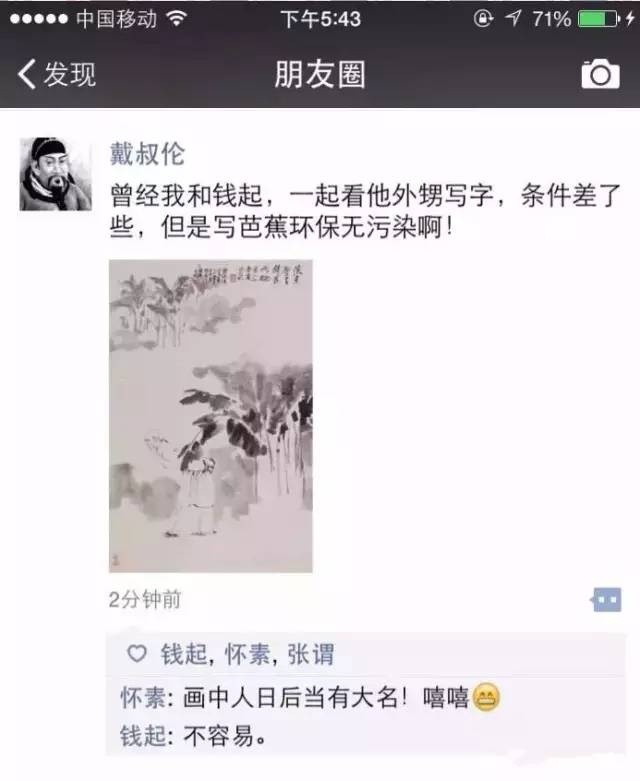
Task: Tap the 朋友圈 title bar
Action: click(320, 74)
